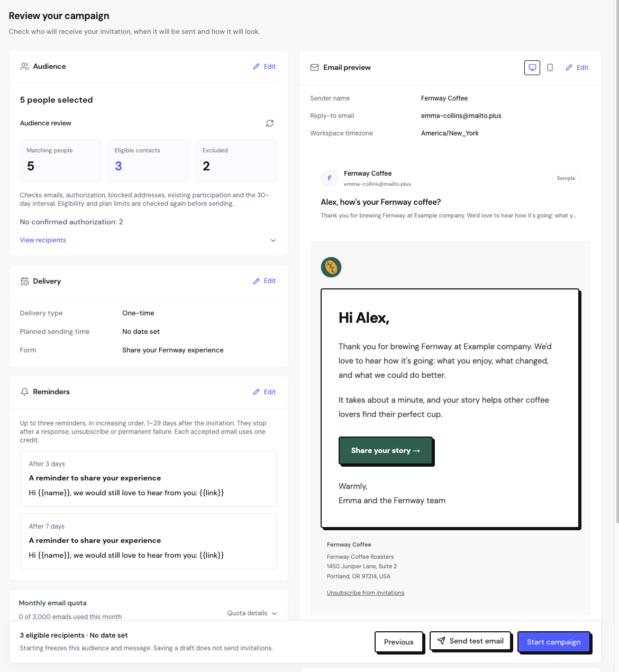Click the Share your story button
Viewport: 619px width, 672px height.
click(385, 451)
